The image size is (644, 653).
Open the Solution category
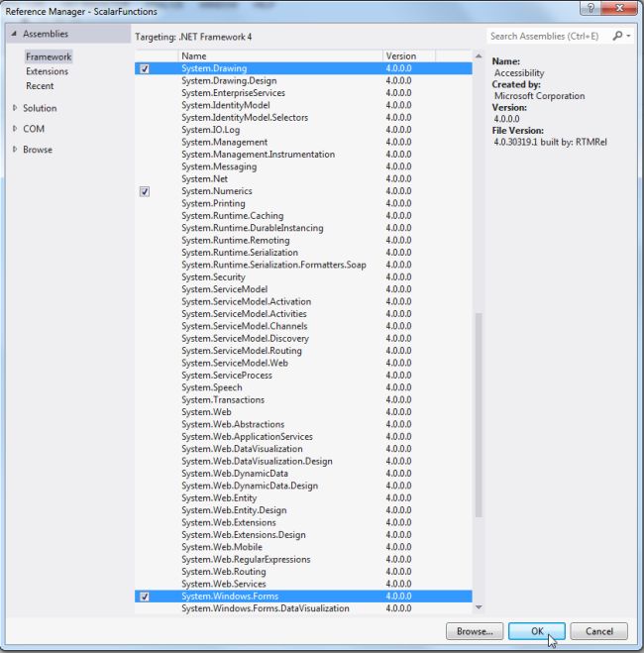pyautogui.click(x=40, y=108)
